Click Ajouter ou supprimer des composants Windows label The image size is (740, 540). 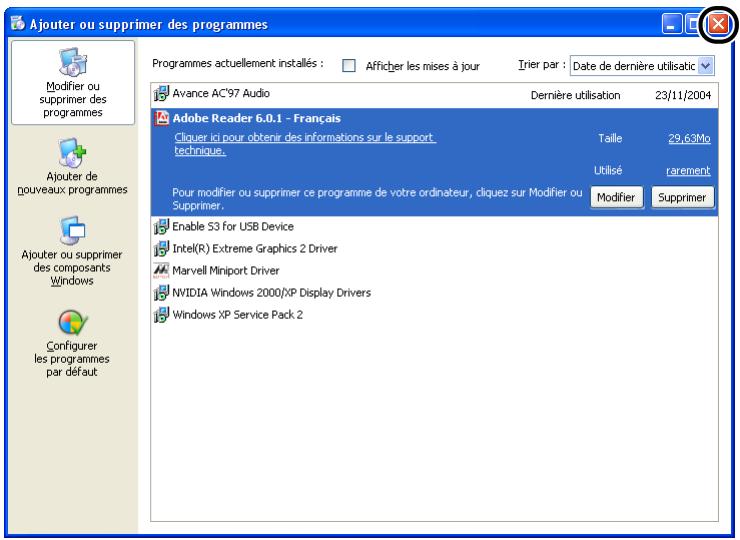72,267
